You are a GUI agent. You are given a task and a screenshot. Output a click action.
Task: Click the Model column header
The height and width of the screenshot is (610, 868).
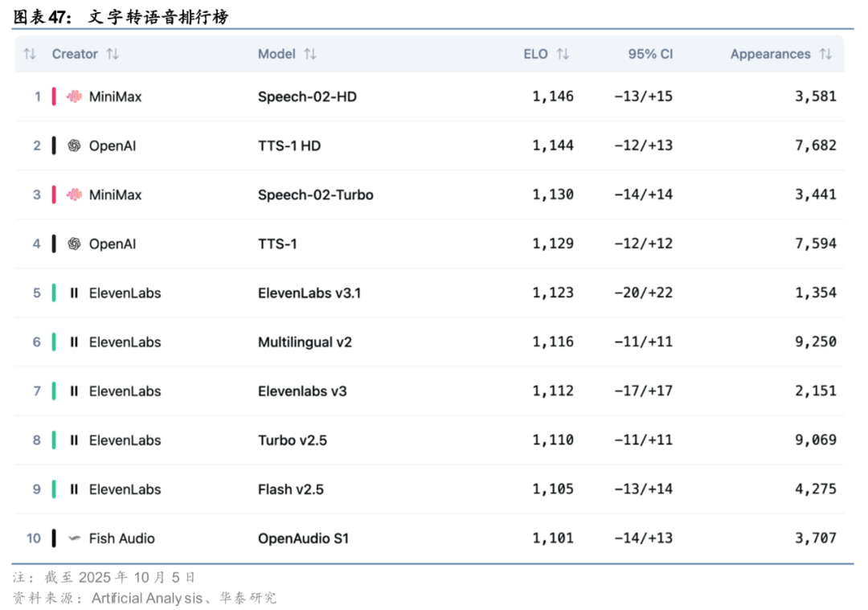coord(276,54)
